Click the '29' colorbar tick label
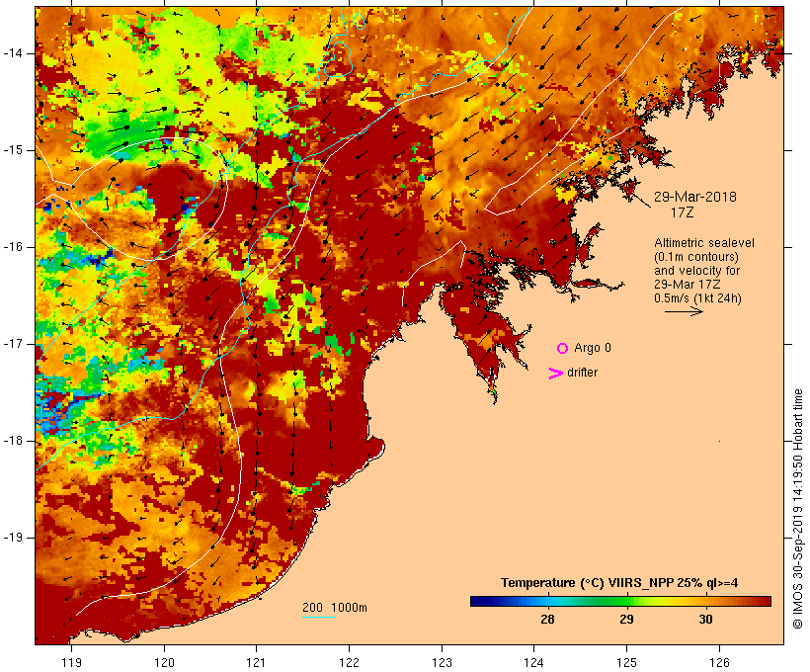Image resolution: width=810 pixels, height=672 pixels. point(626,619)
